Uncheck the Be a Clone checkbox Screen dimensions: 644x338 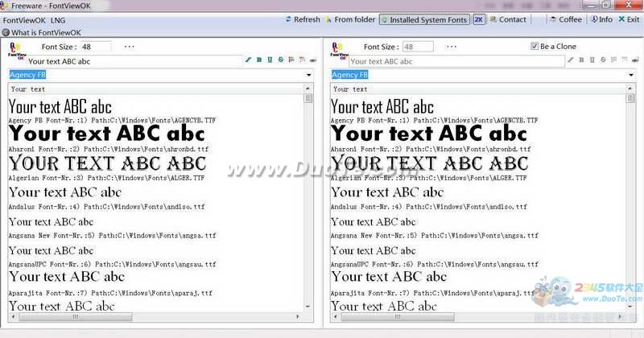point(535,46)
